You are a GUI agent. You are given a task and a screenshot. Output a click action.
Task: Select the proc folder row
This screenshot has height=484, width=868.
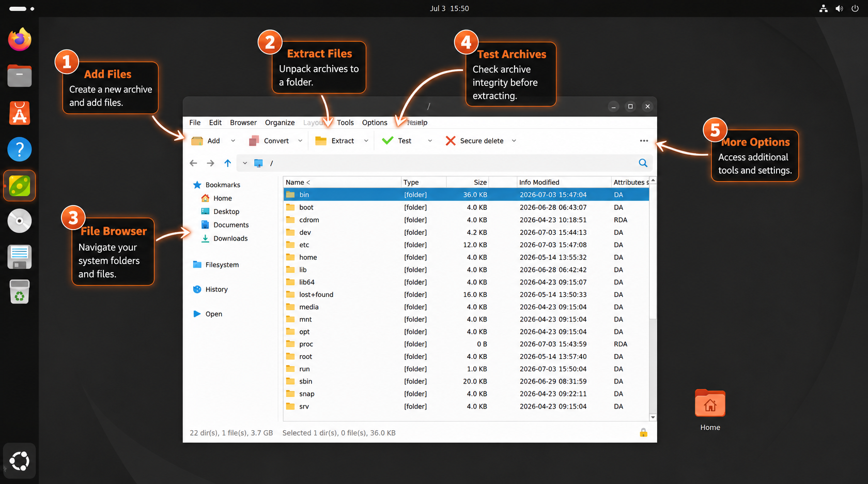click(x=466, y=344)
